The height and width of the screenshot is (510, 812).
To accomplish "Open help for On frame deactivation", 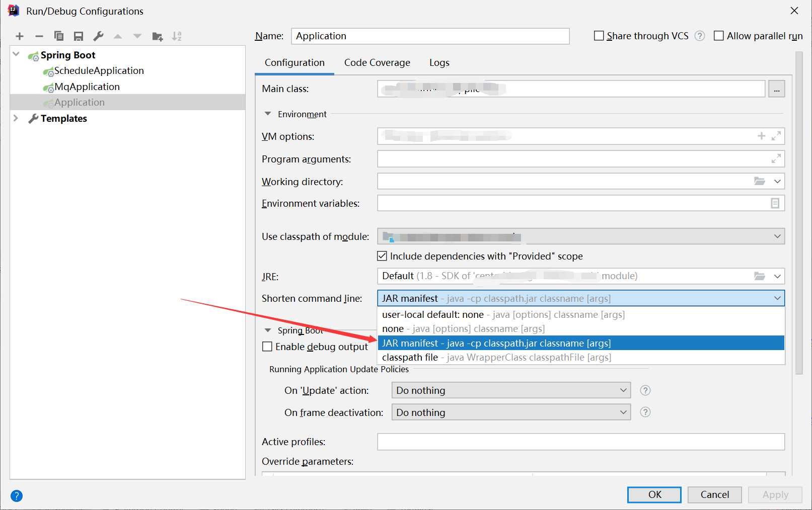I will pyautogui.click(x=645, y=412).
